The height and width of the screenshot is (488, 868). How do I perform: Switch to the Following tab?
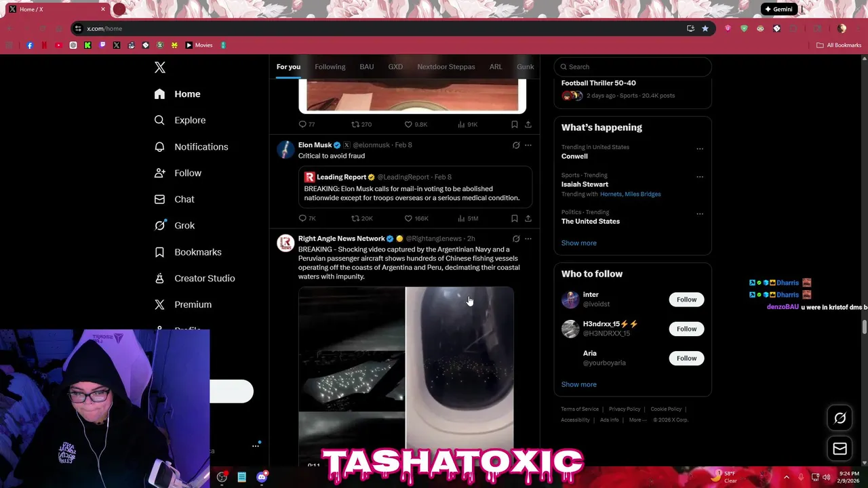click(x=330, y=66)
